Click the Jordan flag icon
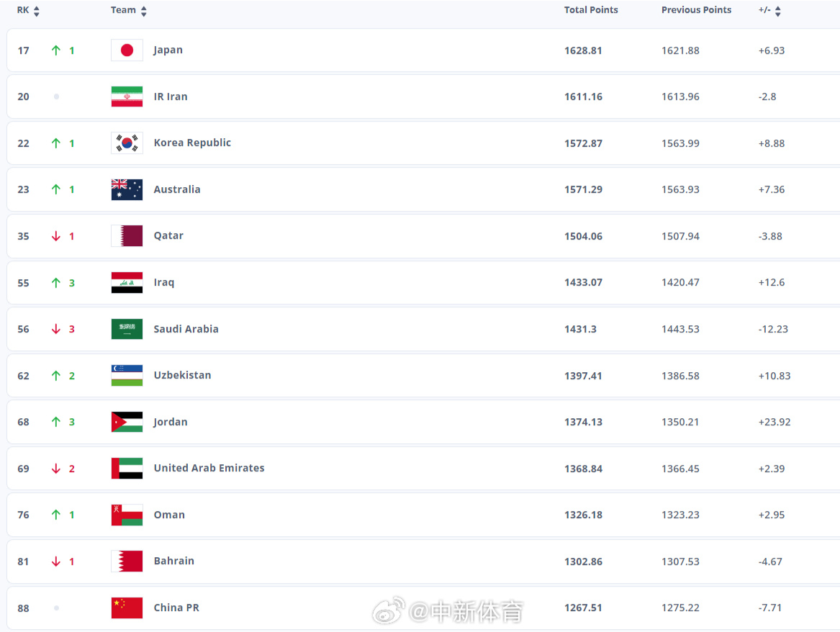The image size is (840, 632). pyautogui.click(x=127, y=422)
